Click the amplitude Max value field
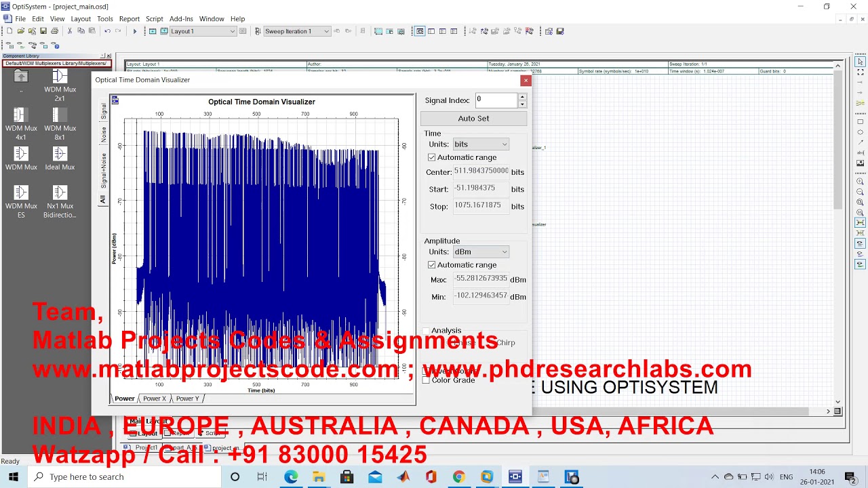 [481, 279]
